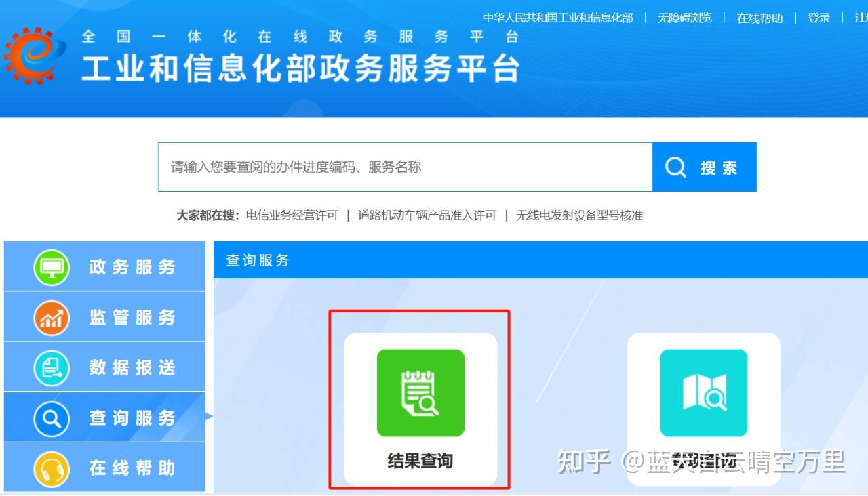
Task: Open the 在线帮助 link in top bar
Action: [x=759, y=18]
